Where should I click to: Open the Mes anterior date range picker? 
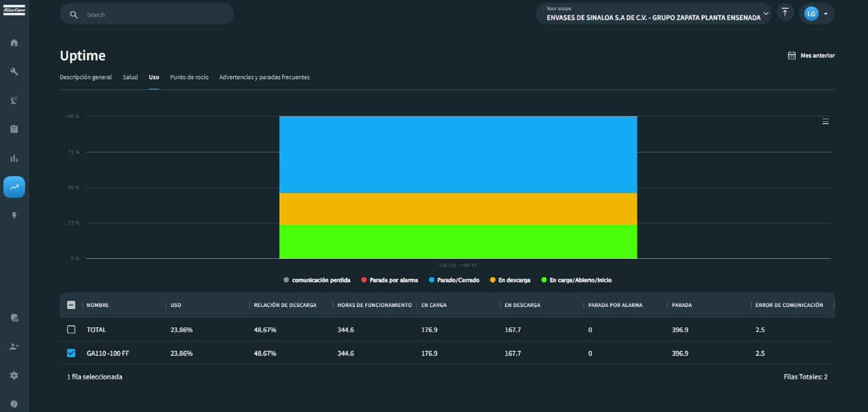pos(811,56)
